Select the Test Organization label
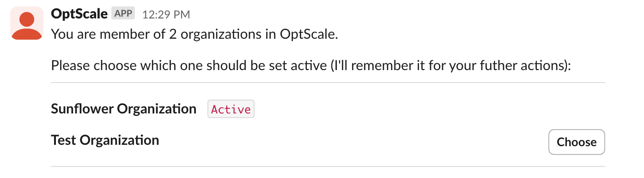Viewport: 644px width, 178px height. pos(105,140)
